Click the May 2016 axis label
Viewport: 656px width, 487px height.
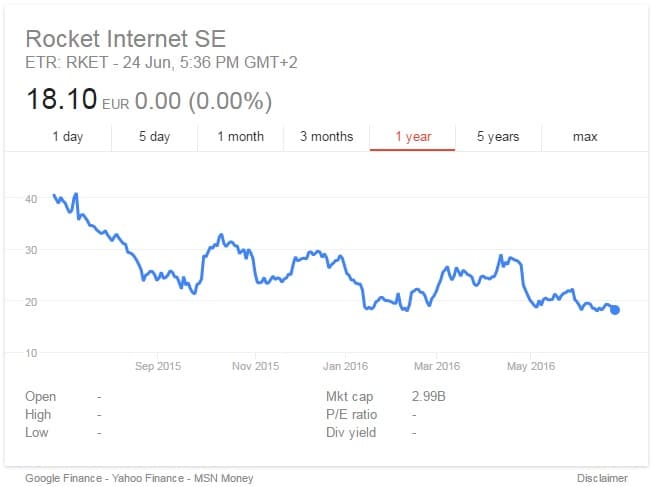pyautogui.click(x=530, y=366)
